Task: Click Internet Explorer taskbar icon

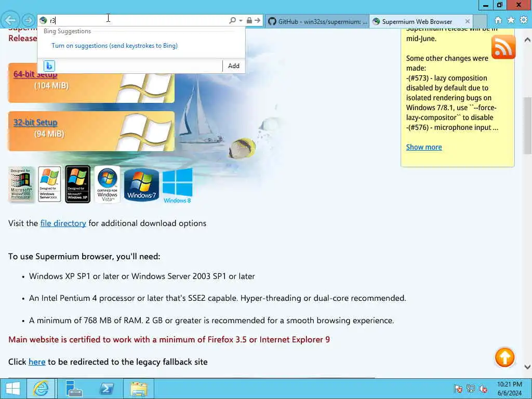Action: (x=41, y=389)
